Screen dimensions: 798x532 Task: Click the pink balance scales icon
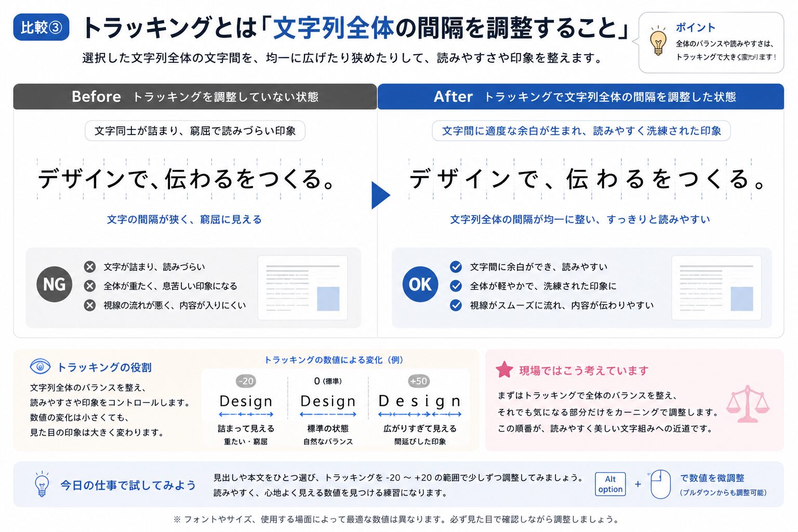pos(748,403)
